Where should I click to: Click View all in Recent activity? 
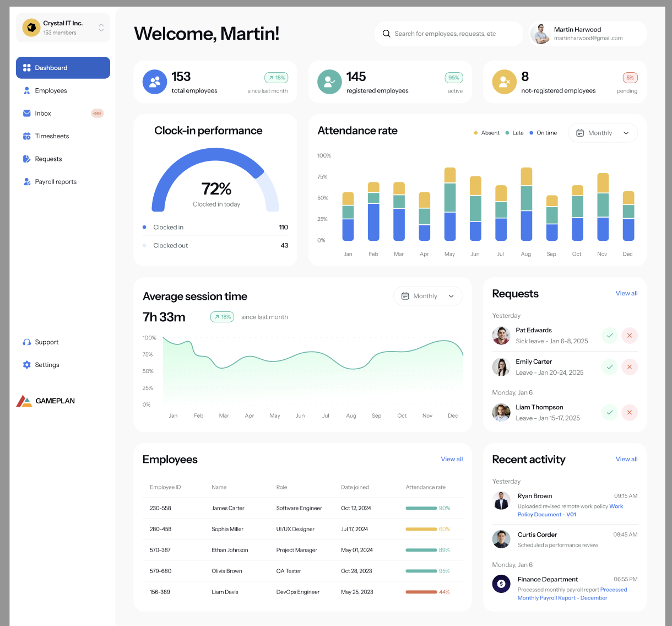[626, 459]
